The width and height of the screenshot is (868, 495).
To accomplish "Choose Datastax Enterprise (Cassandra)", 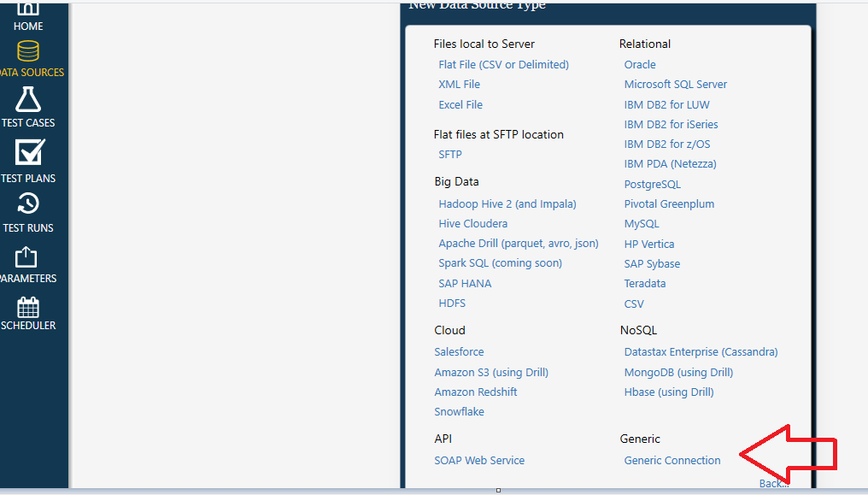I will (701, 352).
